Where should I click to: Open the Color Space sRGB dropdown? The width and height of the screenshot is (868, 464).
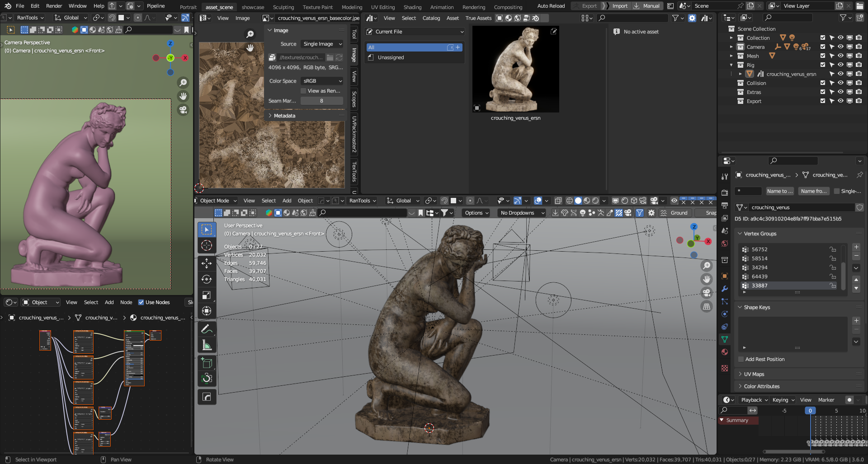[322, 81]
